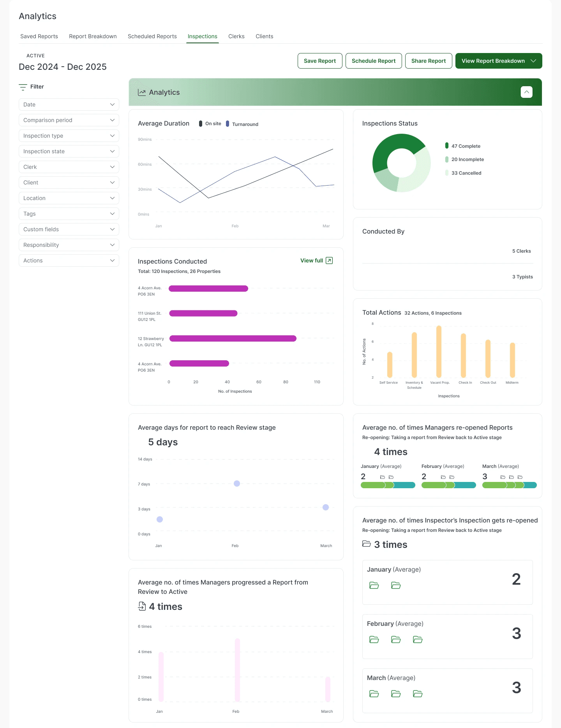
Task: Expand the Comparison period filter
Action: (x=69, y=120)
